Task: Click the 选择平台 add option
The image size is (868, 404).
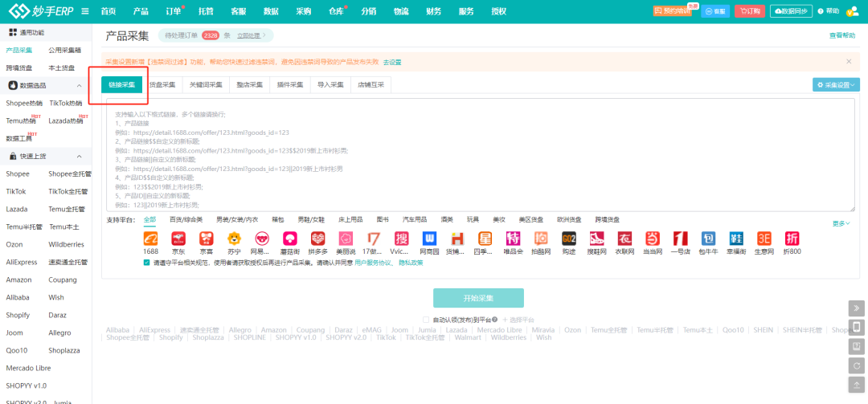Action: tap(518, 320)
